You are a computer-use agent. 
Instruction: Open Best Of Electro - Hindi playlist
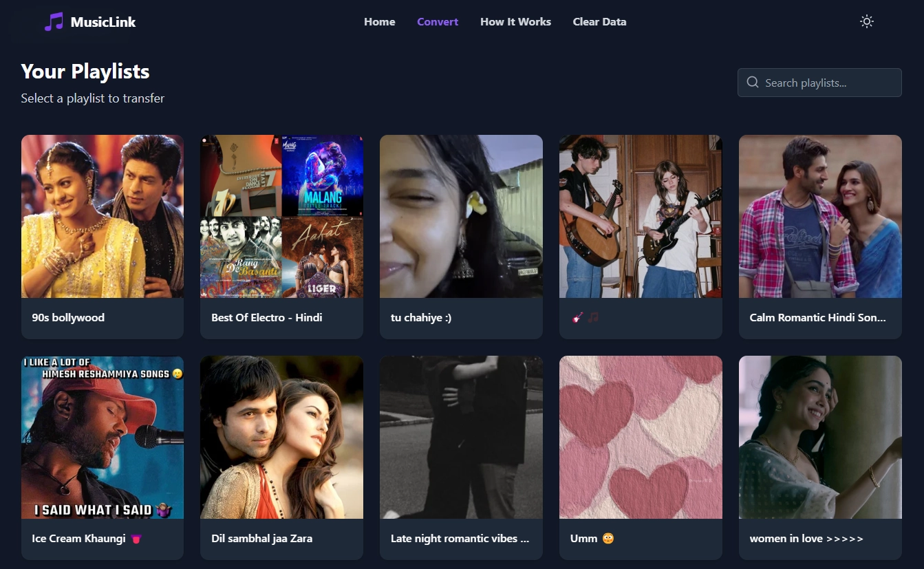(281, 216)
